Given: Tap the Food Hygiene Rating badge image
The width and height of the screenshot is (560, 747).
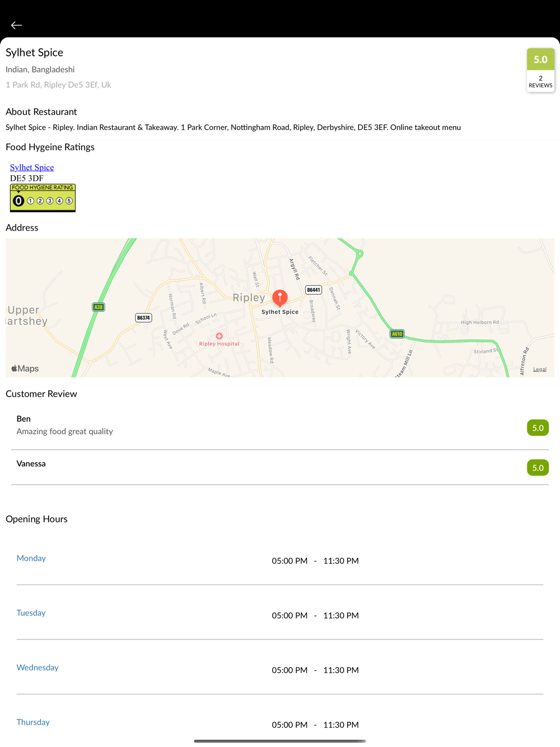Looking at the screenshot, I should pyautogui.click(x=43, y=198).
